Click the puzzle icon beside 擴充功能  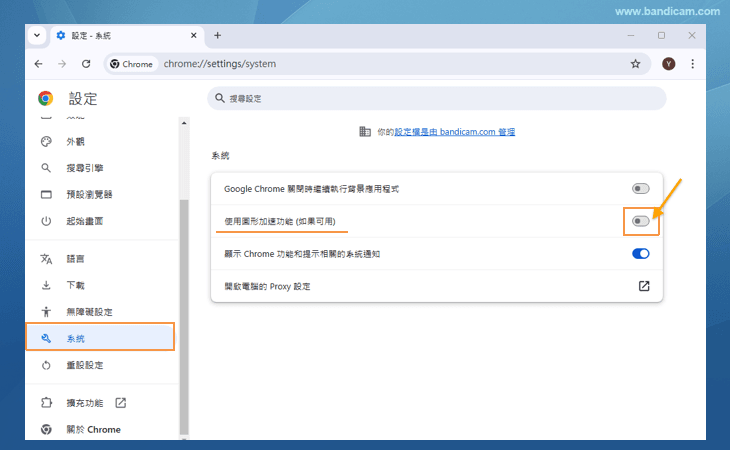(46, 403)
